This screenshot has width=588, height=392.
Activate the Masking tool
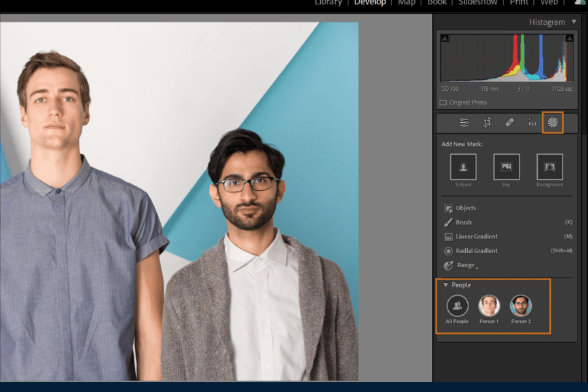(553, 122)
